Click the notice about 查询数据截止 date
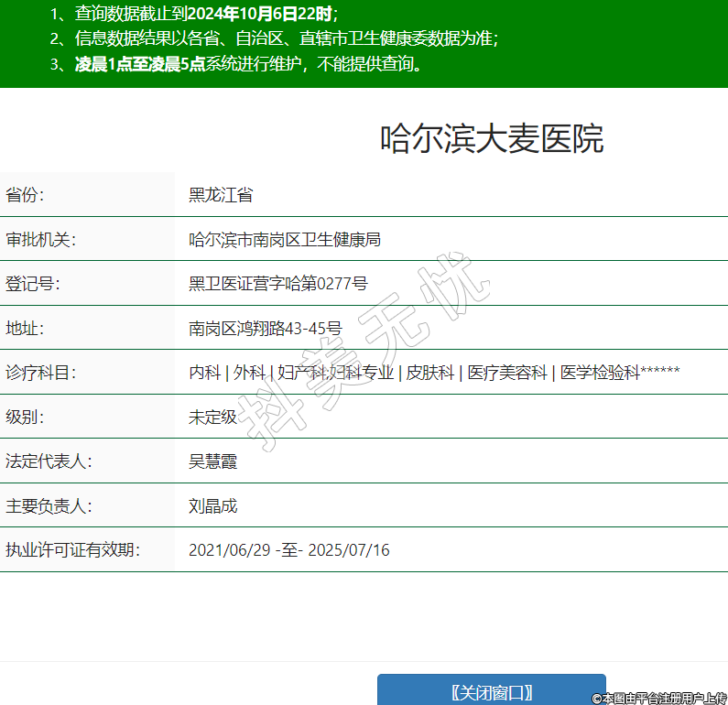The image size is (728, 705). 197,13
